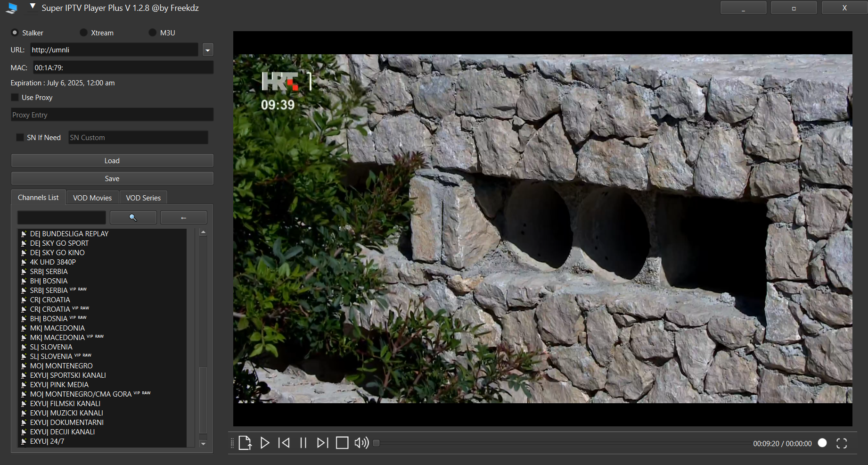The image size is (868, 465).
Task: Click the video display area
Action: click(x=542, y=229)
